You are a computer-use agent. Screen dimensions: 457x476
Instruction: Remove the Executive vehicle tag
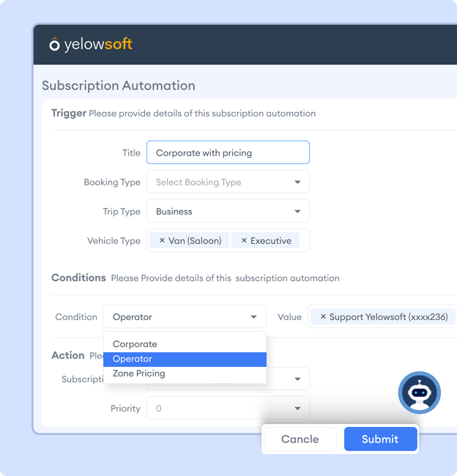tap(244, 241)
